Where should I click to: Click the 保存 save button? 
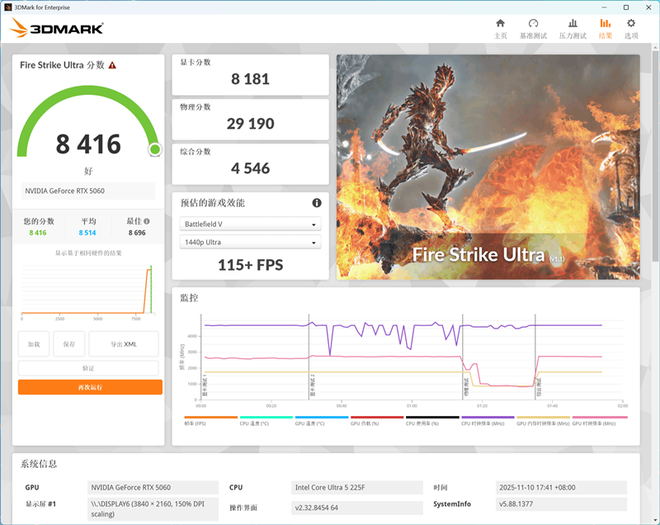point(68,343)
